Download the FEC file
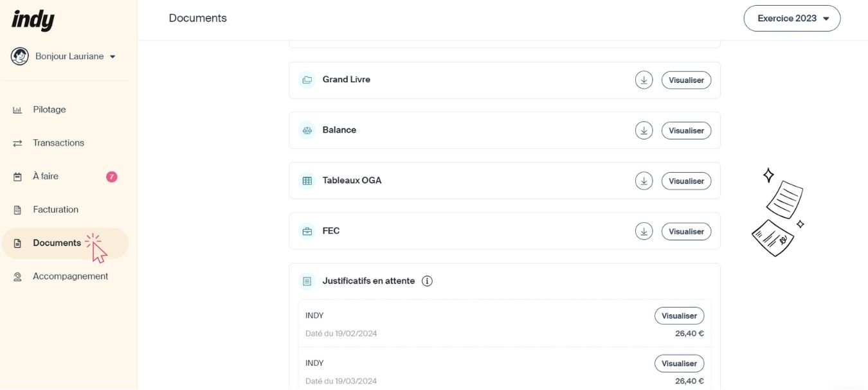Viewport: 868px width, 390px height. pos(644,231)
